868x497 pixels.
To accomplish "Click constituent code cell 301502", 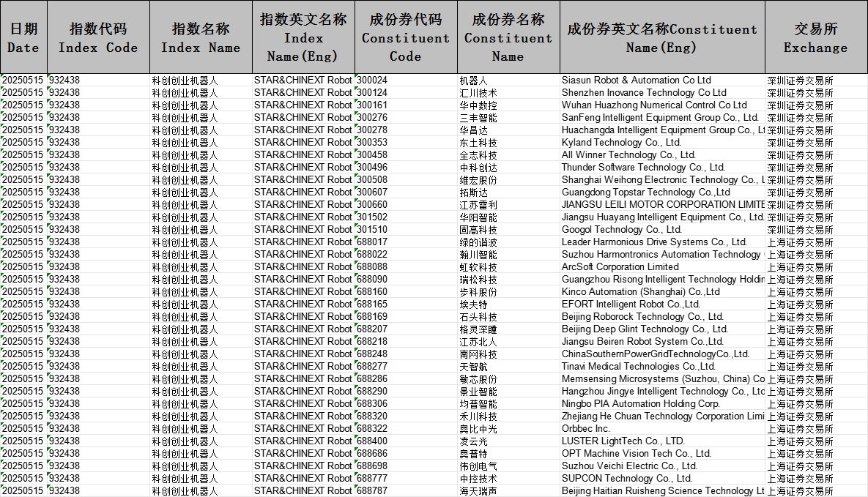I will coord(406,217).
